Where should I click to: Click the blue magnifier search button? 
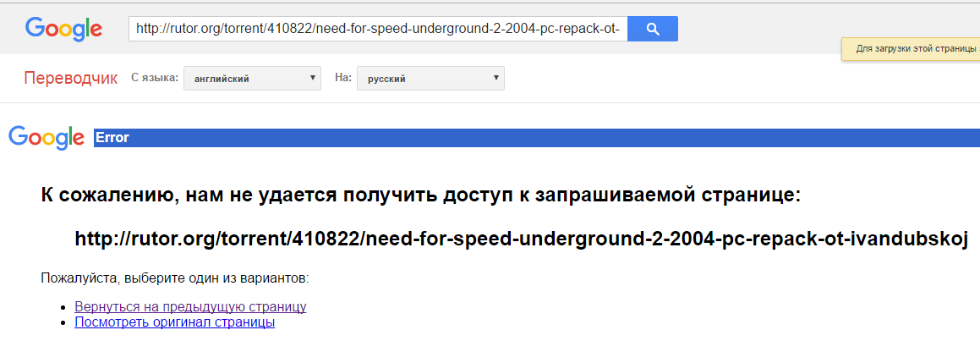click(653, 29)
